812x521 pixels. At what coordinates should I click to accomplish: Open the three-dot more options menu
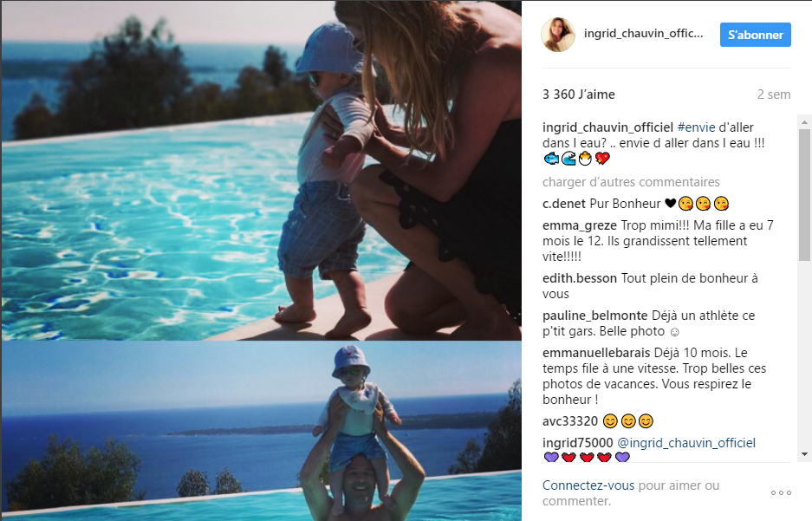click(781, 492)
